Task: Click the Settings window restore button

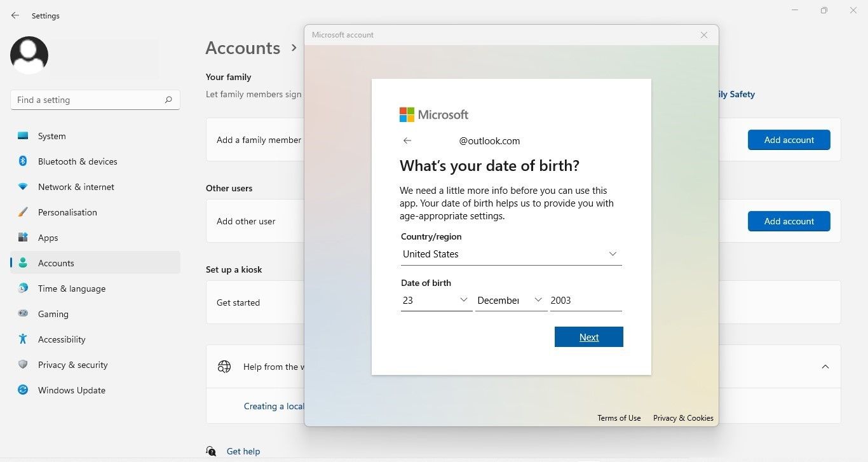Action: tap(824, 10)
